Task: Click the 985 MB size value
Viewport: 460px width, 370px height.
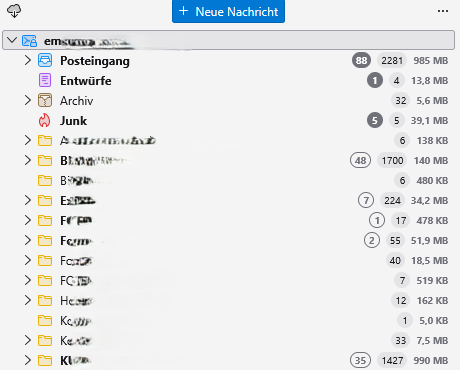Action: (431, 61)
